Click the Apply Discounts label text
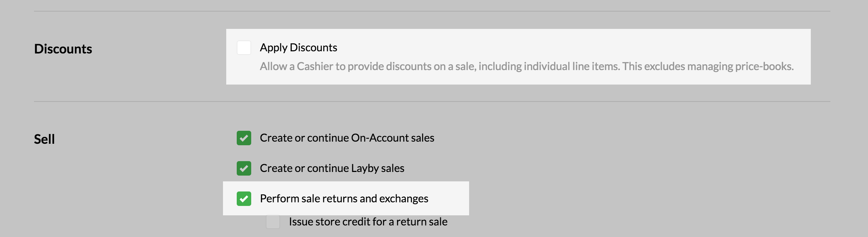Screen dimensions: 868x237 click(x=299, y=47)
